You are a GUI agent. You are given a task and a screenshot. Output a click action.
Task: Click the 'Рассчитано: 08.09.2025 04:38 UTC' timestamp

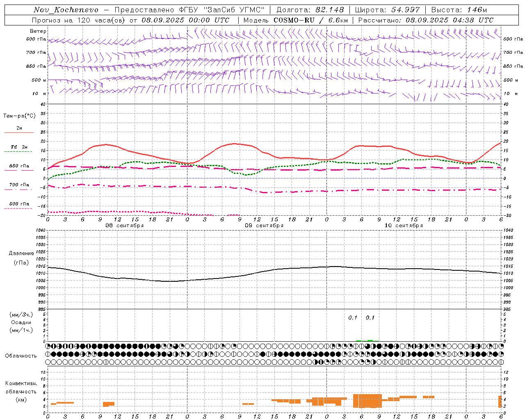[x=426, y=20]
